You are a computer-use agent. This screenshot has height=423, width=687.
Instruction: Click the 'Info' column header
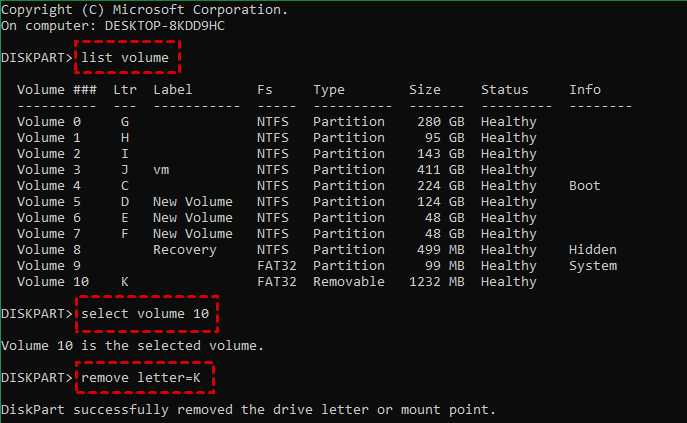[x=585, y=90]
